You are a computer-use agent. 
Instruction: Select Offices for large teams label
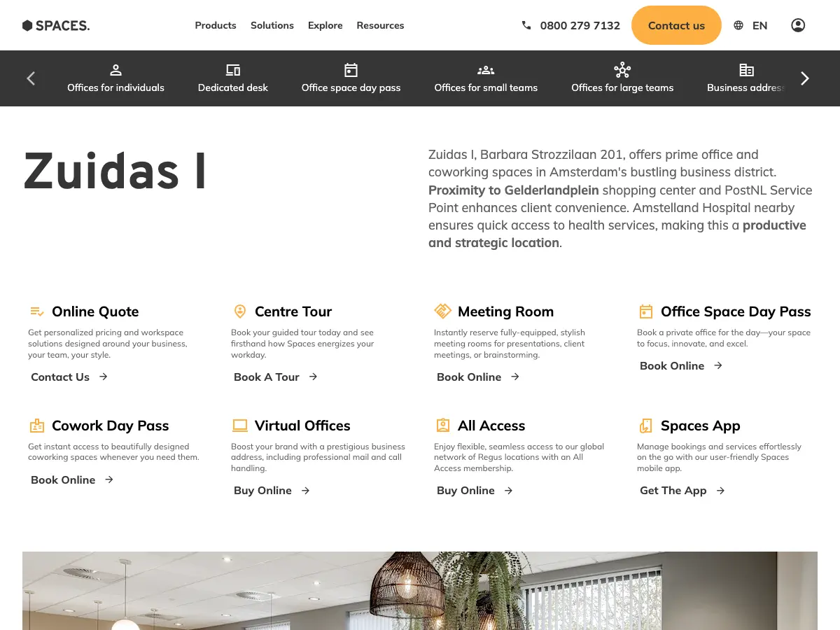click(x=622, y=87)
